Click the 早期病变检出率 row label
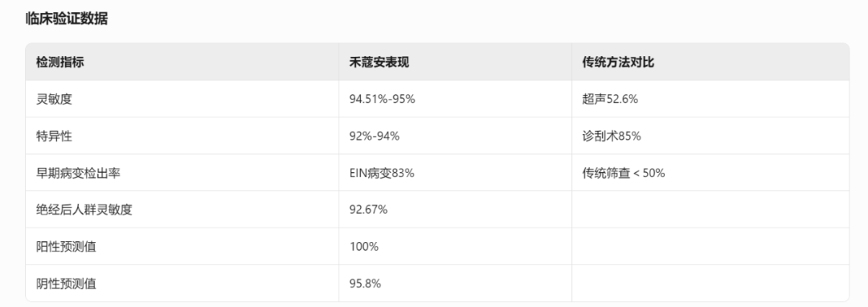The width and height of the screenshot is (868, 307). (78, 173)
